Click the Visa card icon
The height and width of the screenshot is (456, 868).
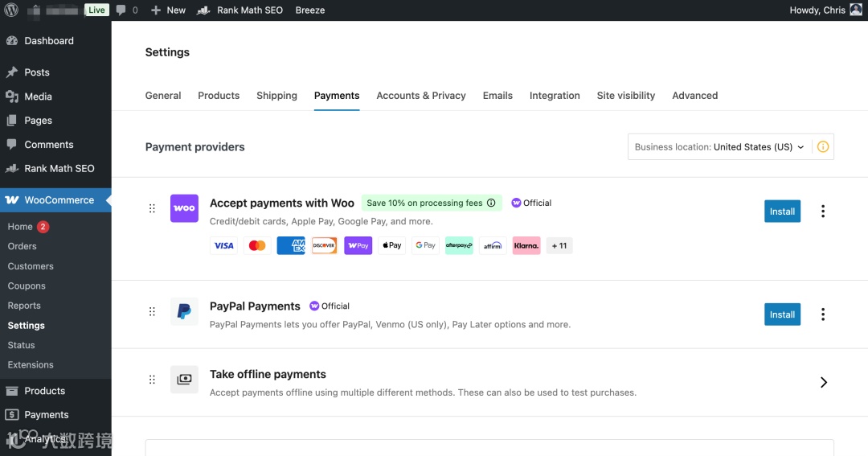click(x=223, y=245)
